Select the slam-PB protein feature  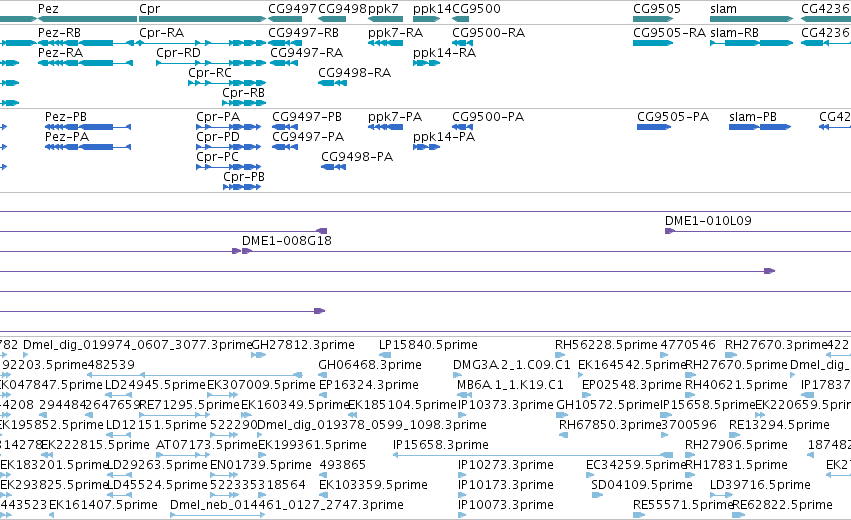[x=760, y=127]
